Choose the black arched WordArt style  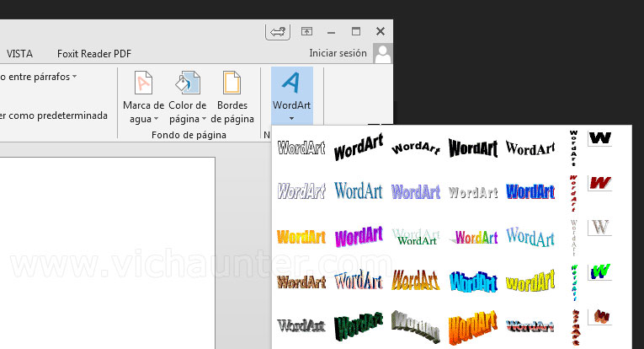416,148
